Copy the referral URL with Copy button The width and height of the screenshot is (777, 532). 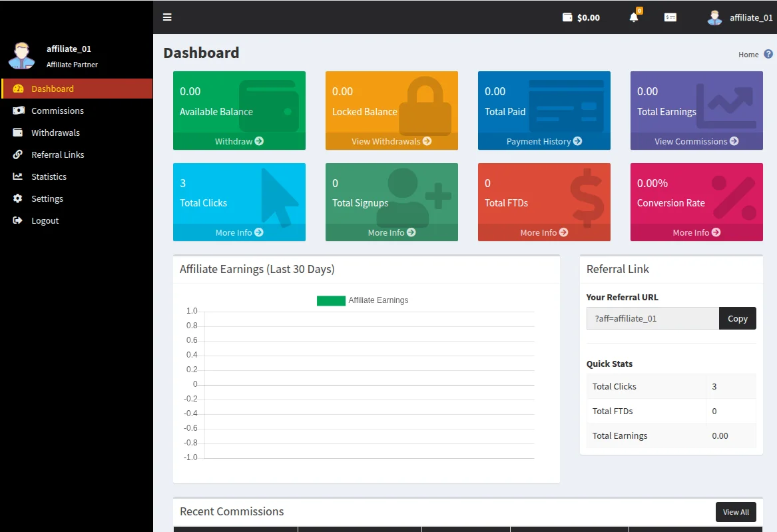click(737, 318)
